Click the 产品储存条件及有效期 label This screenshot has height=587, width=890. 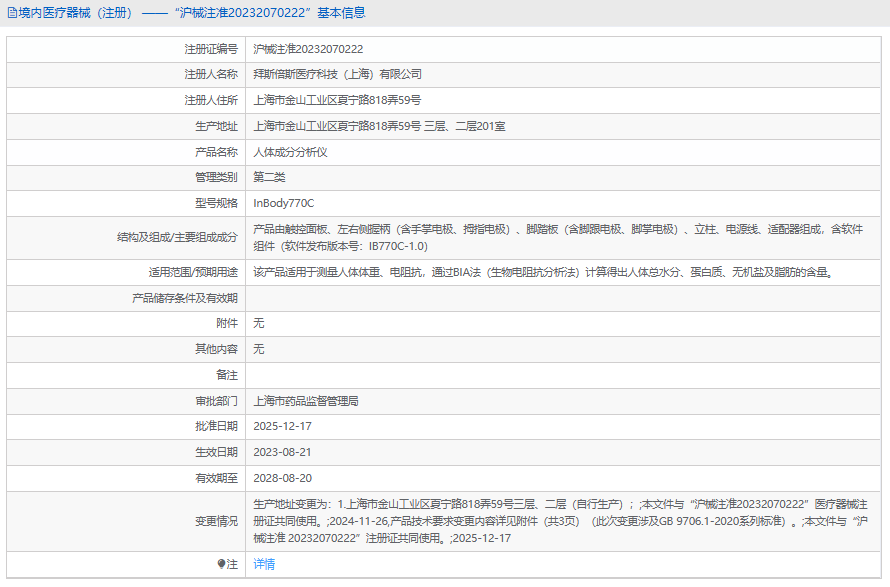184,298
